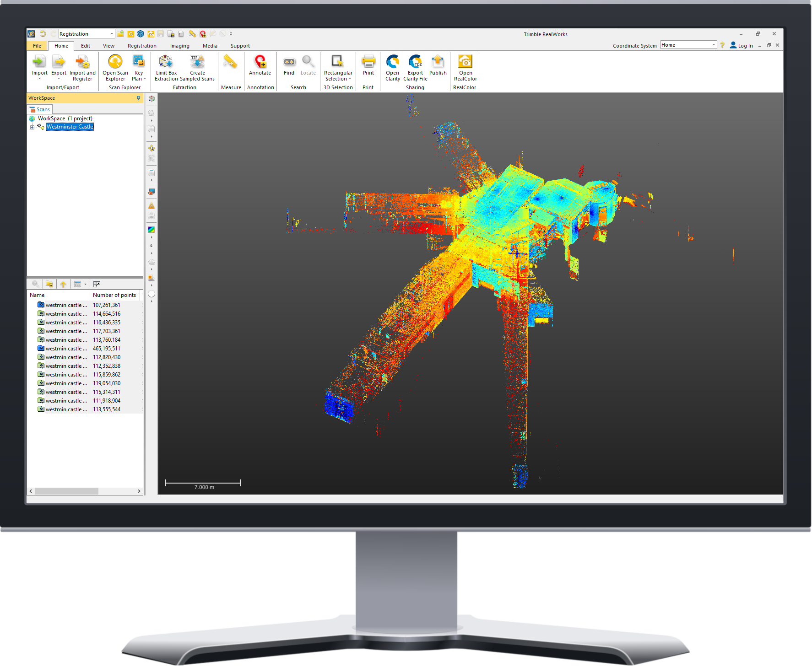
Task: Click Publish in the Sharing group
Action: (438, 67)
